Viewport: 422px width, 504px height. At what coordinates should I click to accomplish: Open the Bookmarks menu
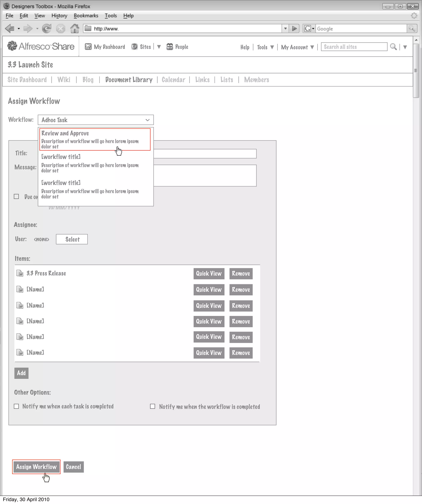[86, 16]
